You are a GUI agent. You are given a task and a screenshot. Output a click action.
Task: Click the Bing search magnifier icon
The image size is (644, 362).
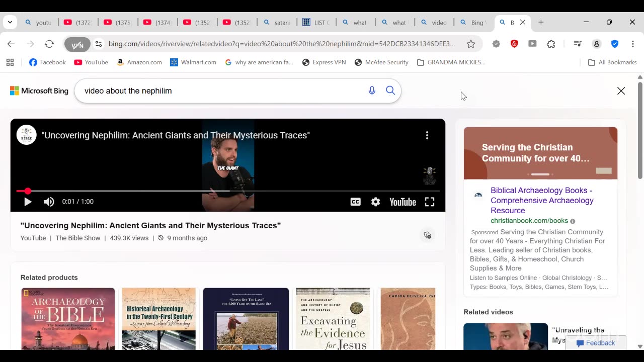[x=390, y=90]
